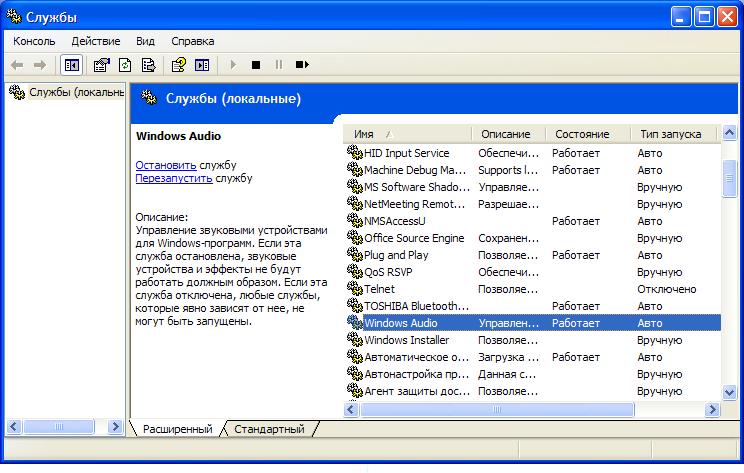
Task: Sort by the Состояние column header
Action: pos(586,134)
